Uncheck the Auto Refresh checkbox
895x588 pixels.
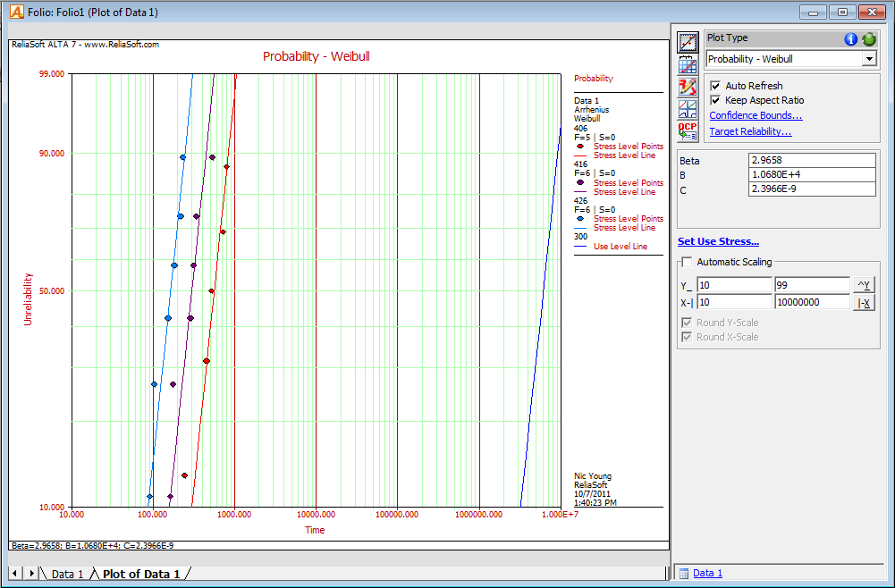715,86
